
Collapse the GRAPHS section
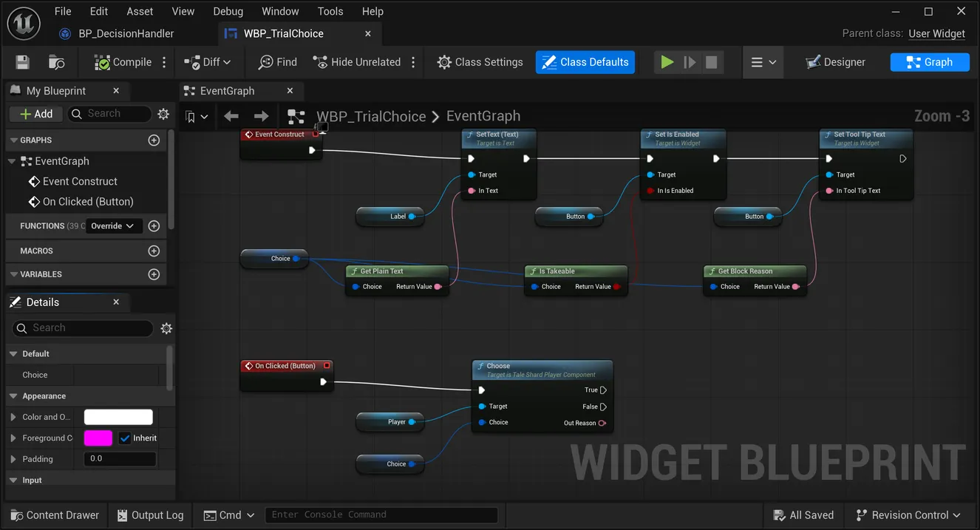(x=13, y=140)
